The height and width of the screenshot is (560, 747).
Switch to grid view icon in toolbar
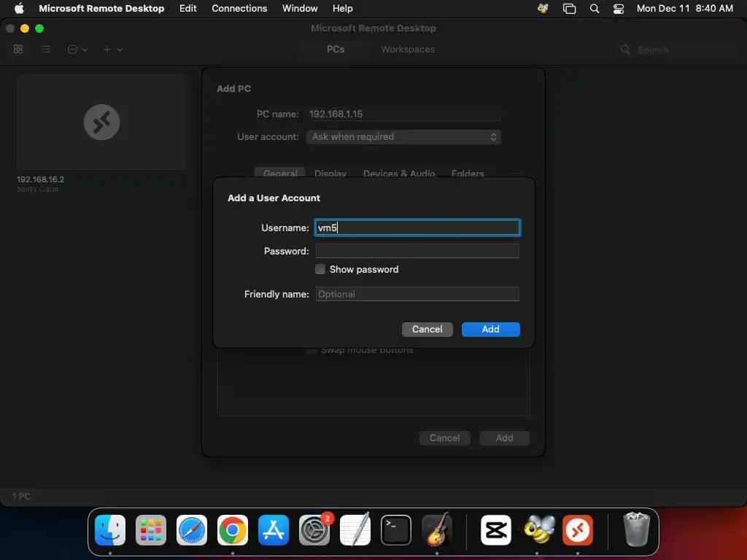18,49
